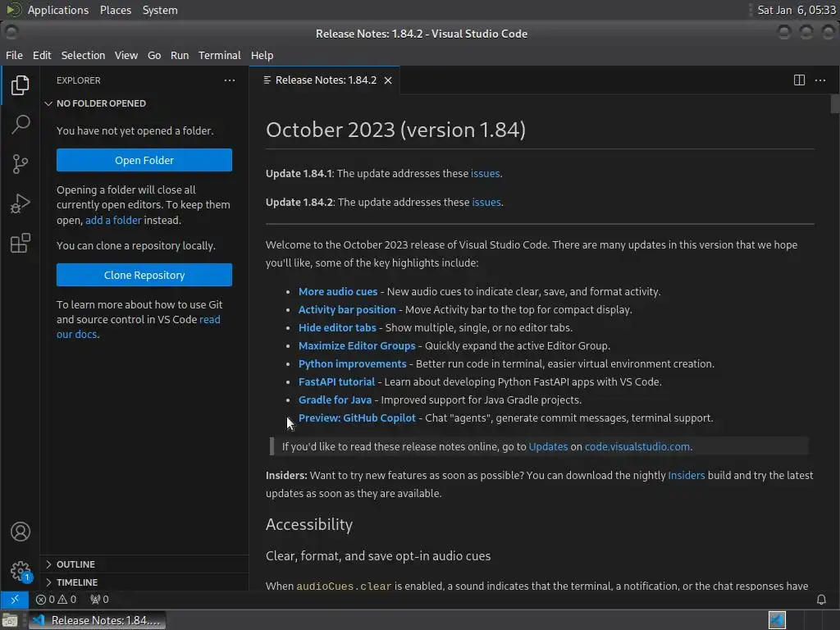Open the File menu
This screenshot has height=630, width=840.
click(14, 55)
